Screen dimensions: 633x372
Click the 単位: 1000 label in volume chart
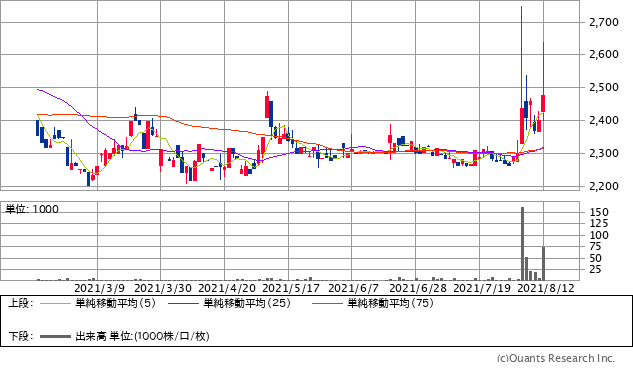[32, 209]
